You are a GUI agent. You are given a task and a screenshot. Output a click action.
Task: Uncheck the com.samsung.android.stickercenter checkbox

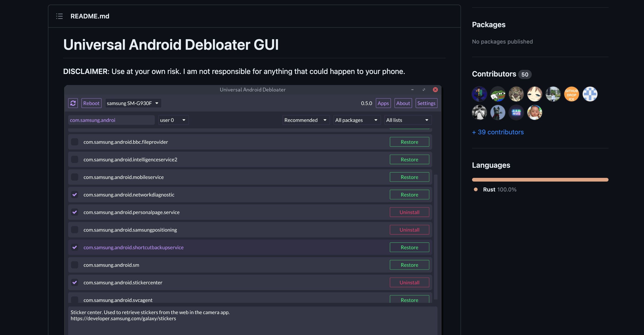74,282
